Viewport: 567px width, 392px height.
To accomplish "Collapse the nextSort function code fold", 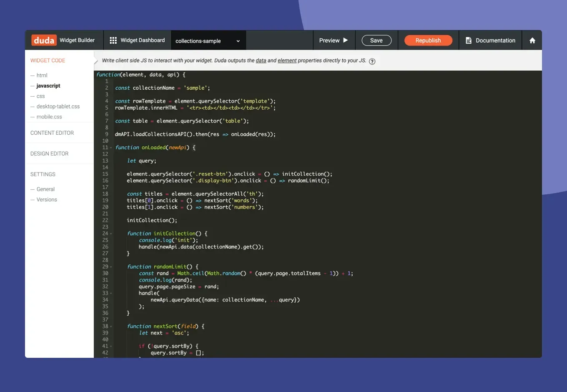I will [111, 326].
